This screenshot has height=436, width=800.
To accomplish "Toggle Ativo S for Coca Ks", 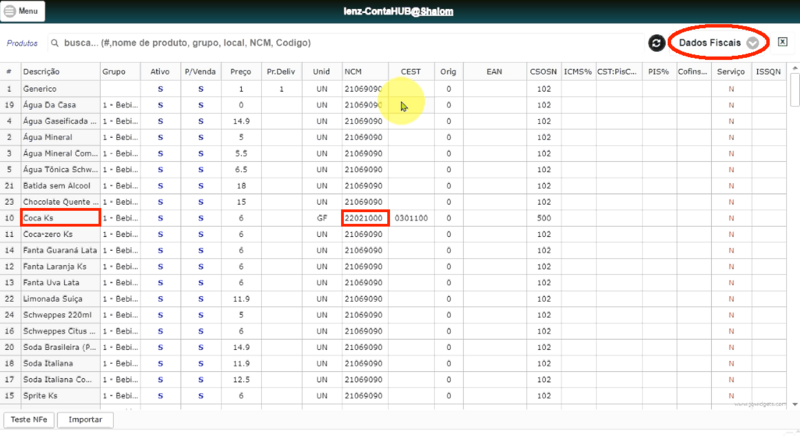I will (x=160, y=218).
